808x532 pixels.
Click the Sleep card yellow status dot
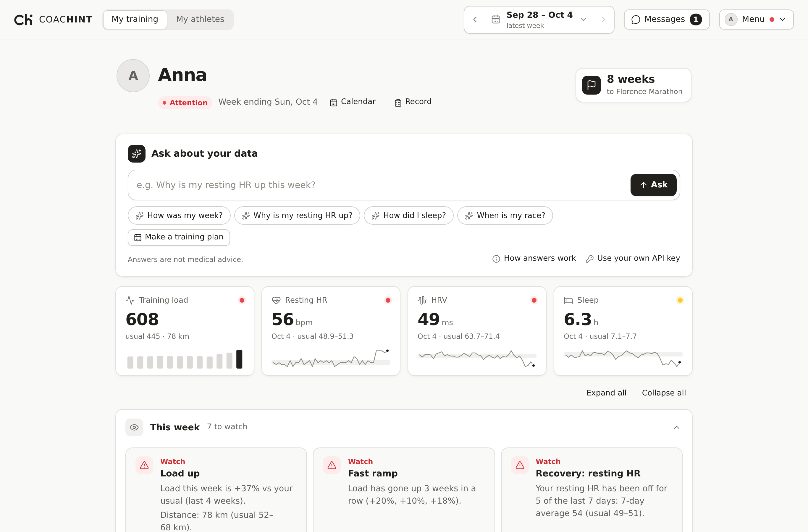click(x=680, y=300)
